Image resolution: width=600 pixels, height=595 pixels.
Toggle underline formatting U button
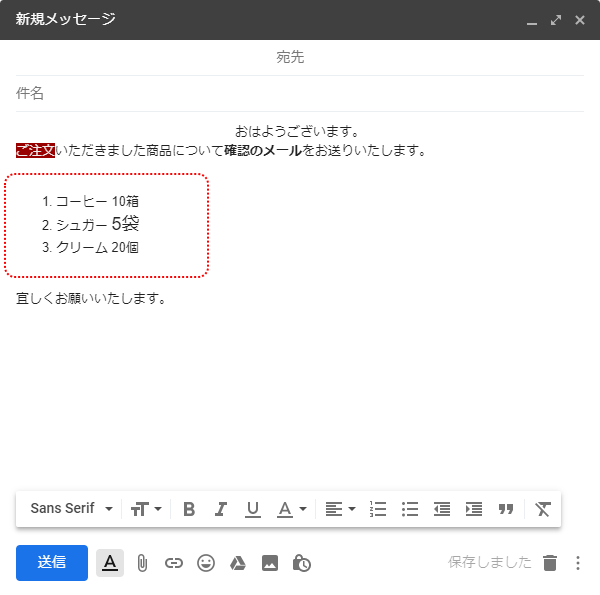click(253, 509)
